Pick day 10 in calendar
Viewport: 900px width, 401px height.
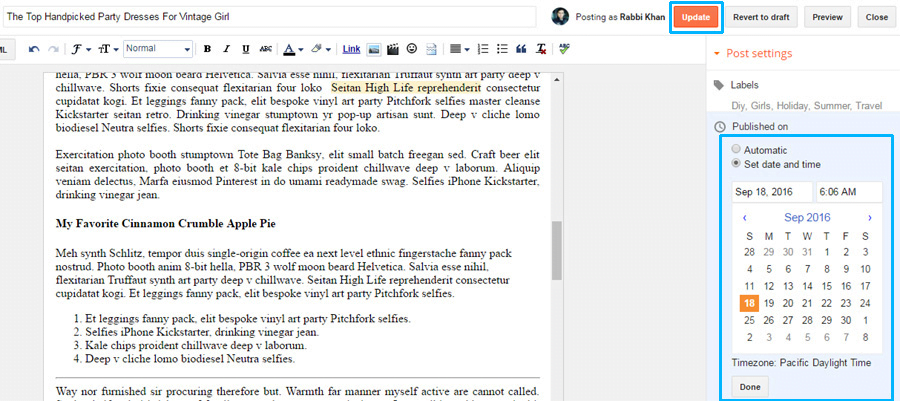point(865,269)
